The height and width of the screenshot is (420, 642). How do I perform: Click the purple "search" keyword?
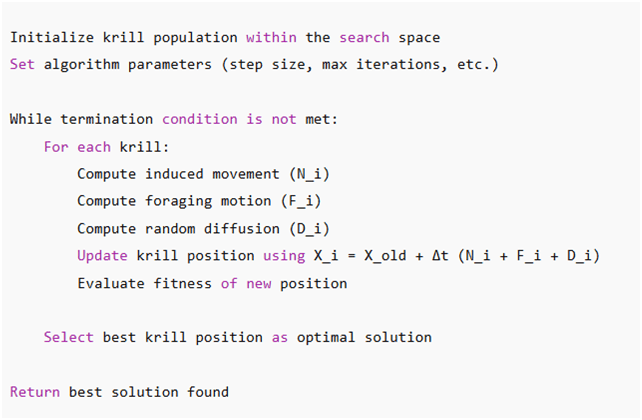pos(364,37)
